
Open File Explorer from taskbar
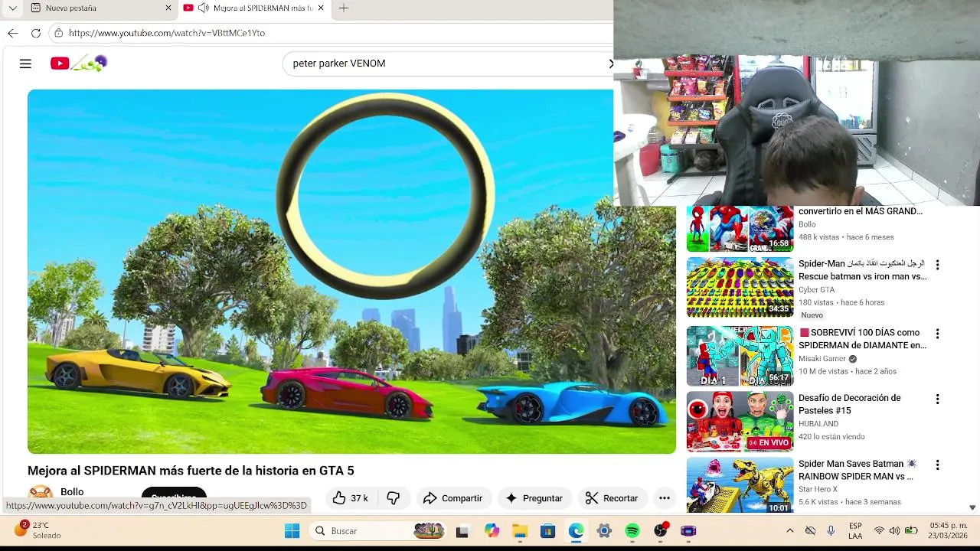[520, 530]
